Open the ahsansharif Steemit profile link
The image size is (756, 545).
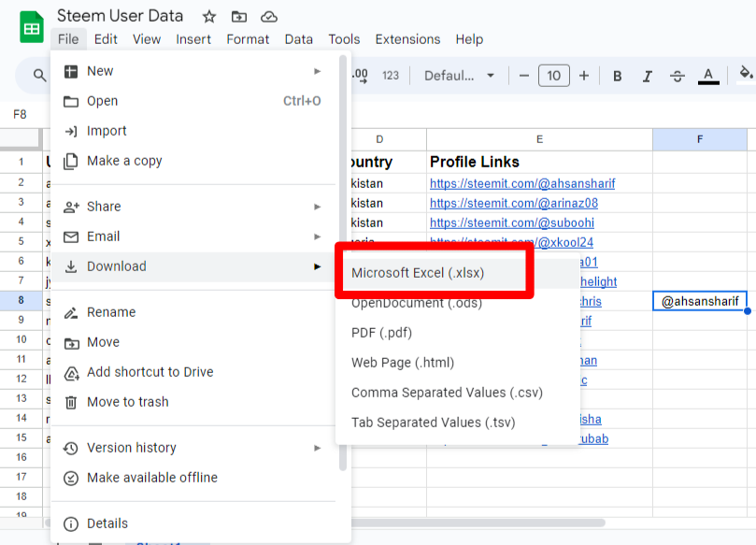pos(521,183)
